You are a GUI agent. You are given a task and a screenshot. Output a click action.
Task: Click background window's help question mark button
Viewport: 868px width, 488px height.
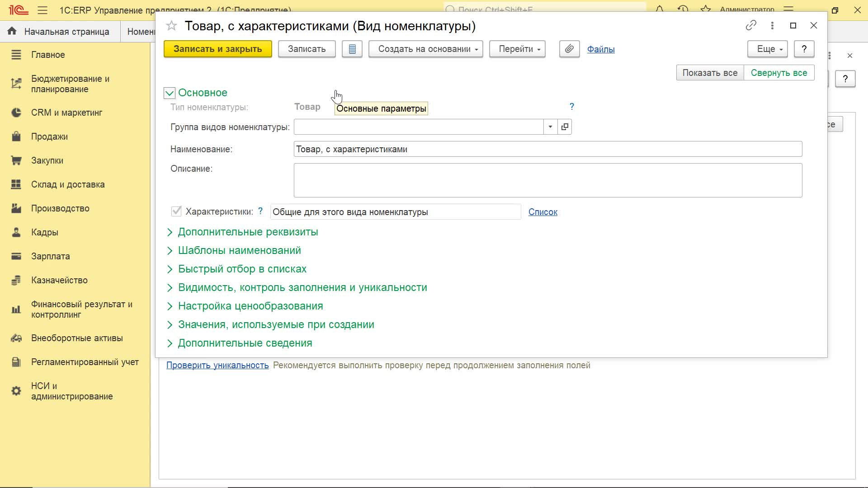[845, 79]
